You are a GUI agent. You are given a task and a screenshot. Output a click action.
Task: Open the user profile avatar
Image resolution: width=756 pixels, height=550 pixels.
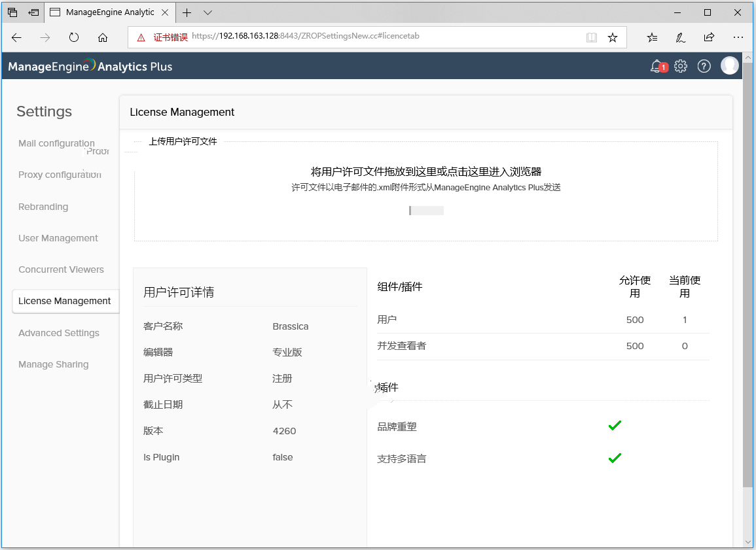point(729,65)
